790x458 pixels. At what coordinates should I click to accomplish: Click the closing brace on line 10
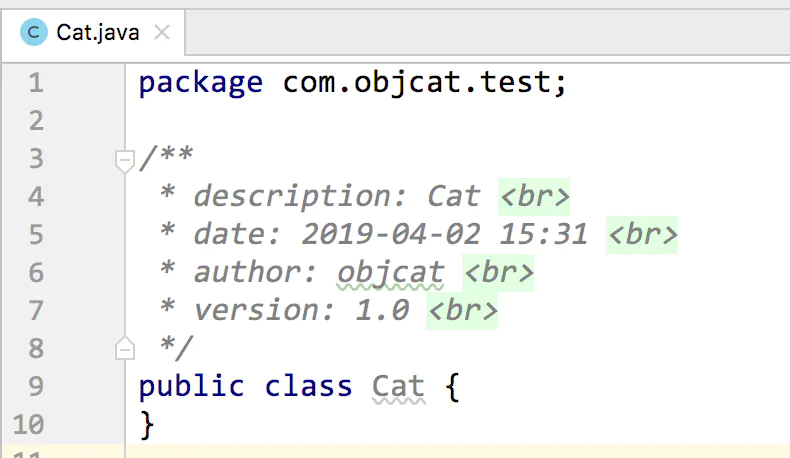pos(147,425)
